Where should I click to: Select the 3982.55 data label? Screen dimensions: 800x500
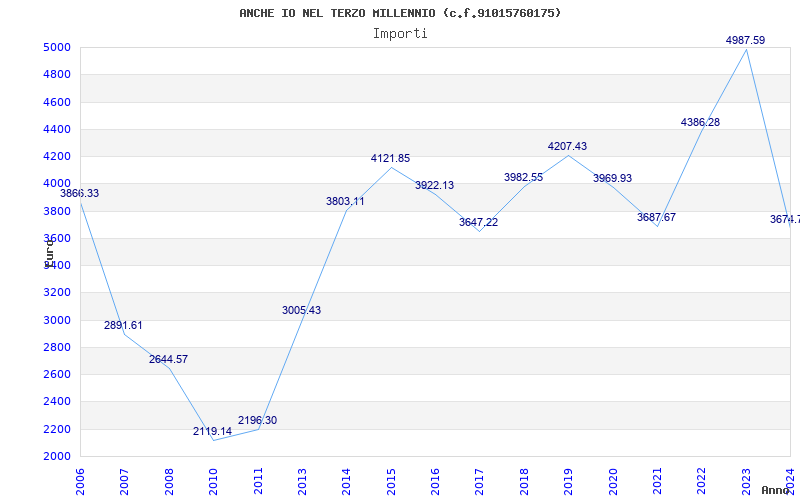tap(523, 178)
